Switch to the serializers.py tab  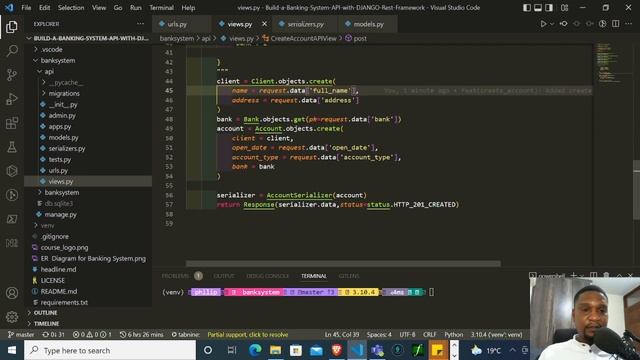click(x=305, y=24)
